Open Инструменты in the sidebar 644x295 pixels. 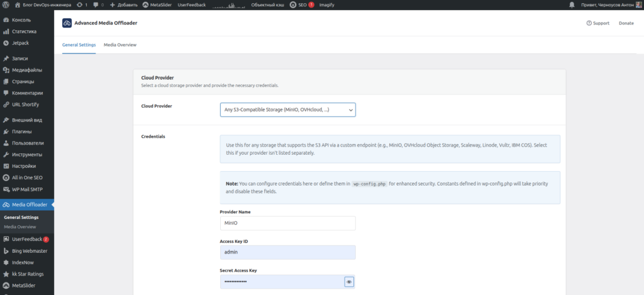pos(26,155)
